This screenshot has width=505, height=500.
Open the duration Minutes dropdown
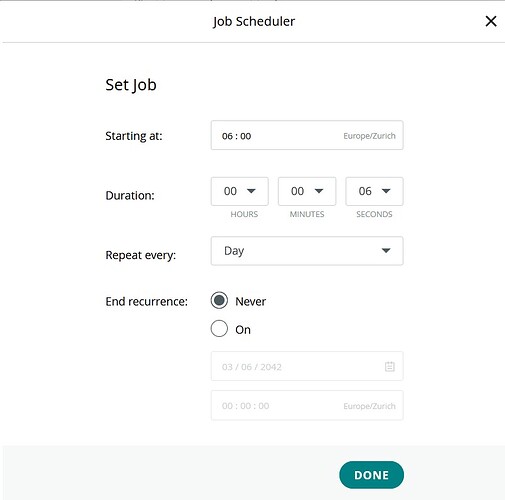(307, 191)
